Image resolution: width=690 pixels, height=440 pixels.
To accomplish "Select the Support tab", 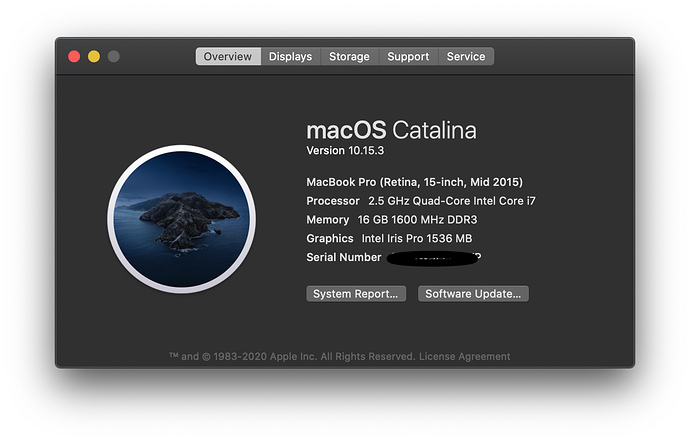I will [x=408, y=56].
